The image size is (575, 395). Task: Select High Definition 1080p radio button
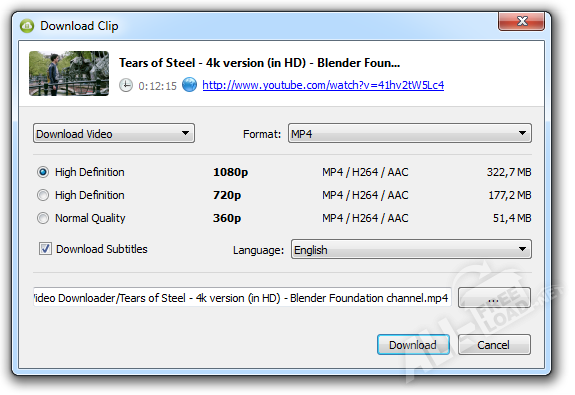click(x=43, y=172)
